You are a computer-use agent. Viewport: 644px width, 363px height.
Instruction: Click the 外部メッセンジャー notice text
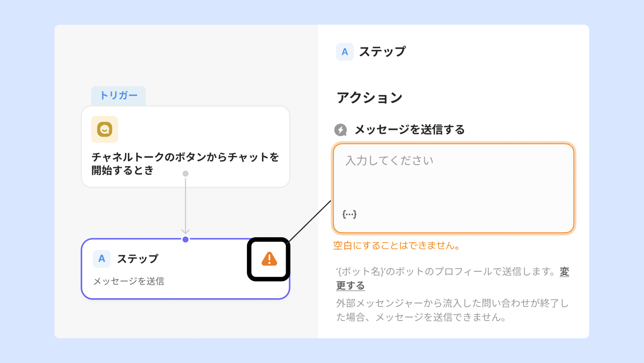coord(452,310)
